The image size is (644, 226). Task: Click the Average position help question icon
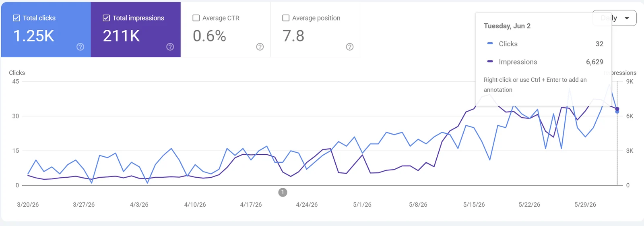350,47
